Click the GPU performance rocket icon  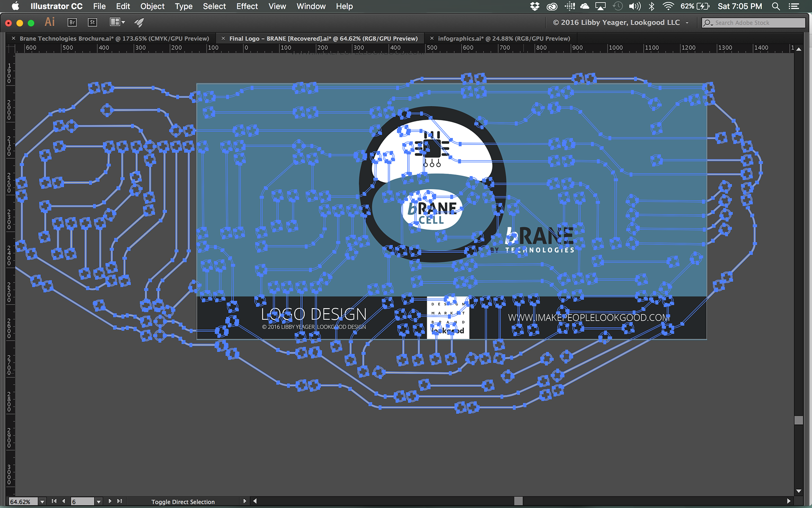pos(139,22)
